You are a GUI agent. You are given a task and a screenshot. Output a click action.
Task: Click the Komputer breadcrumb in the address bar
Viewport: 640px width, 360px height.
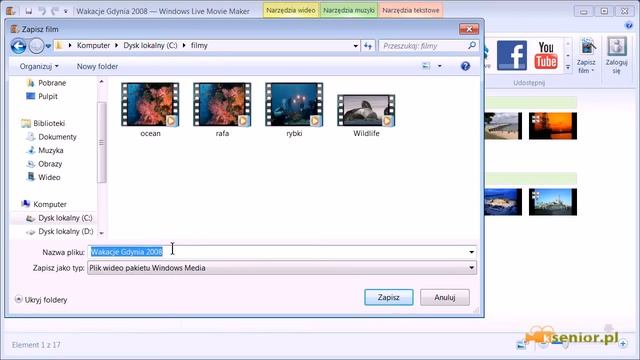tap(93, 45)
